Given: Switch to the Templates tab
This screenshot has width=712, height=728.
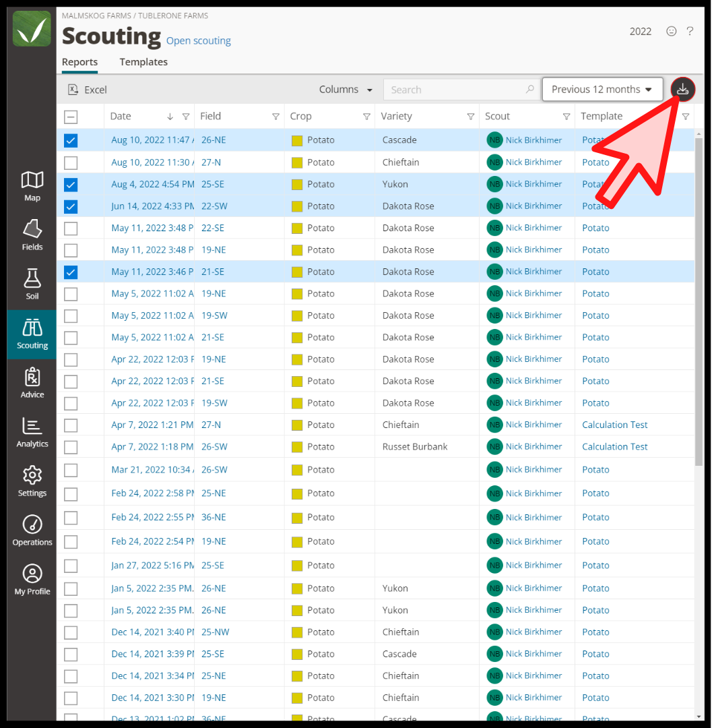Looking at the screenshot, I should click(x=143, y=62).
